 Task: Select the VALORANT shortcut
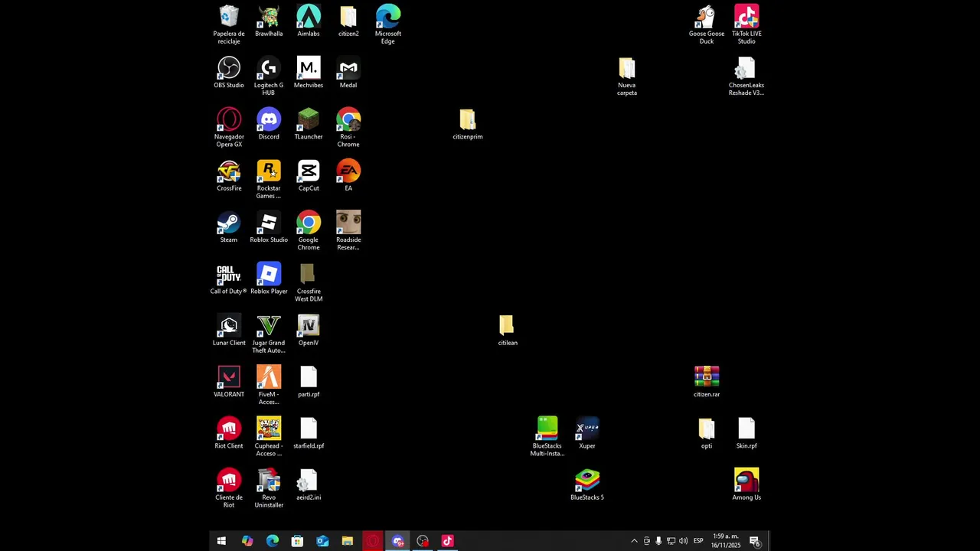(229, 381)
